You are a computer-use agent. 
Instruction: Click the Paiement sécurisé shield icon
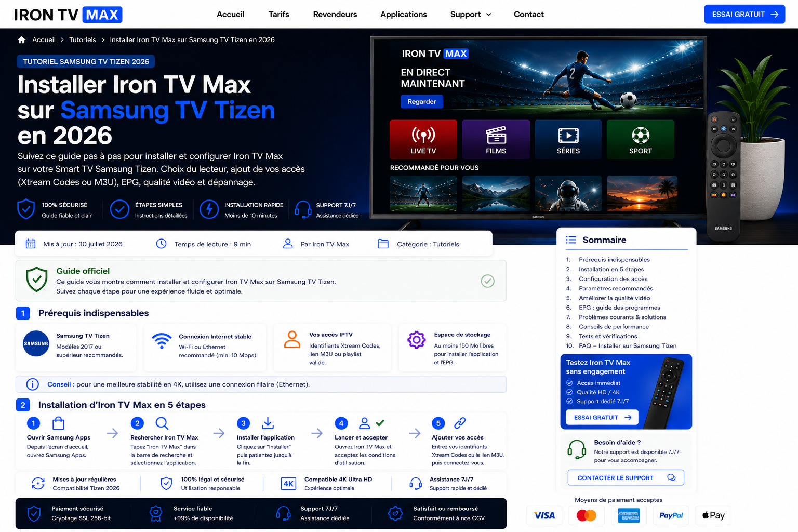pyautogui.click(x=34, y=514)
